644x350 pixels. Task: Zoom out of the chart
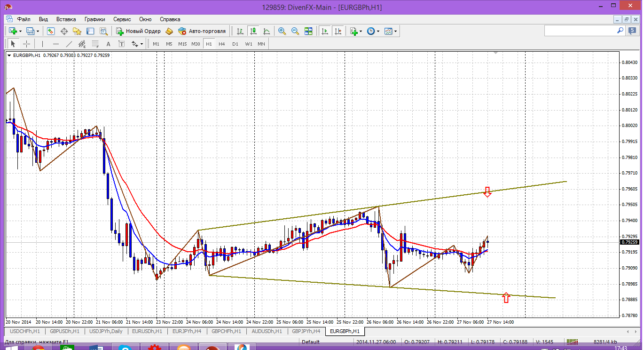coord(295,31)
